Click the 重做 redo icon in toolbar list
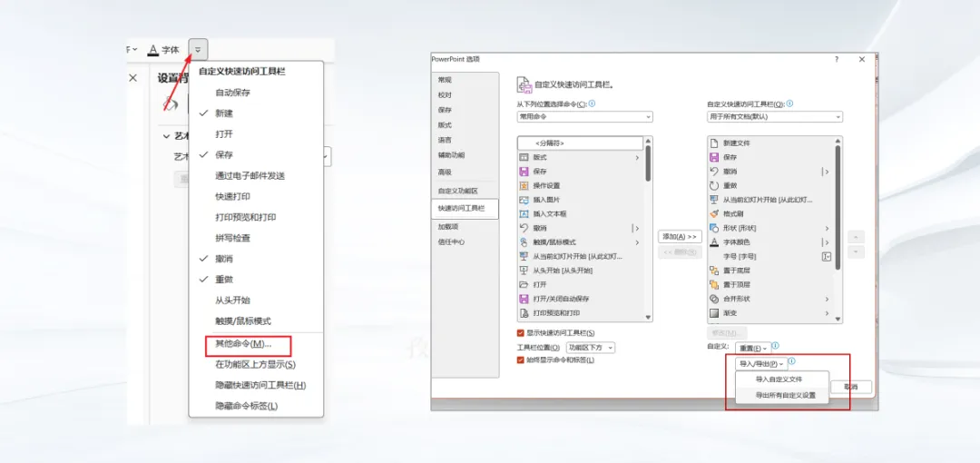Screen dimensions: 980x463 click(x=714, y=185)
